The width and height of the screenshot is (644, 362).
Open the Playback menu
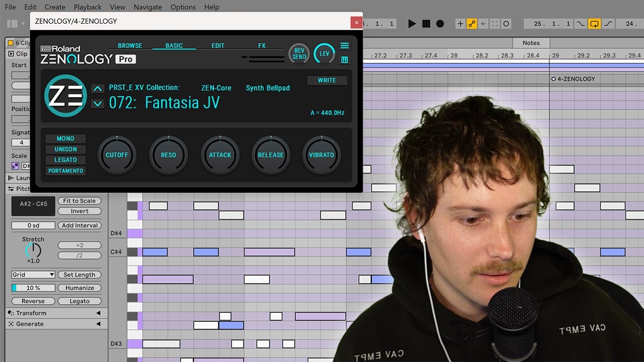(x=88, y=7)
